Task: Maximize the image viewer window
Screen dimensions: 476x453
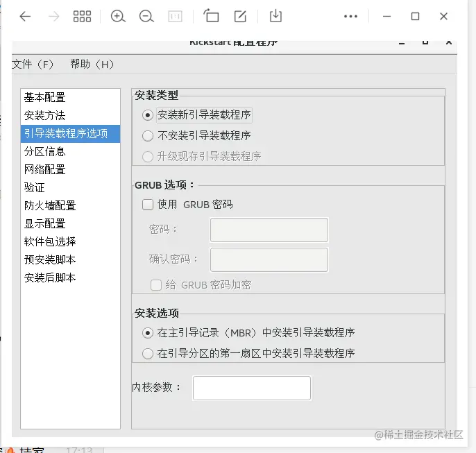Action: point(415,17)
